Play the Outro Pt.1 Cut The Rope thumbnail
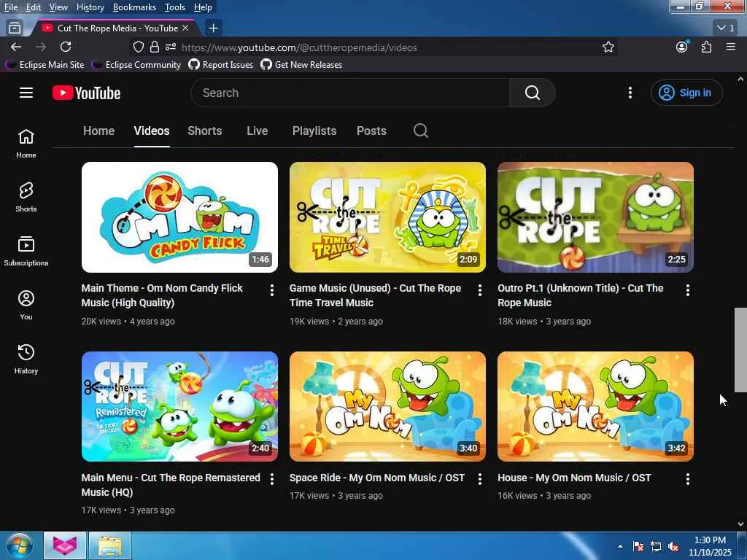The height and width of the screenshot is (560, 747). click(x=595, y=217)
